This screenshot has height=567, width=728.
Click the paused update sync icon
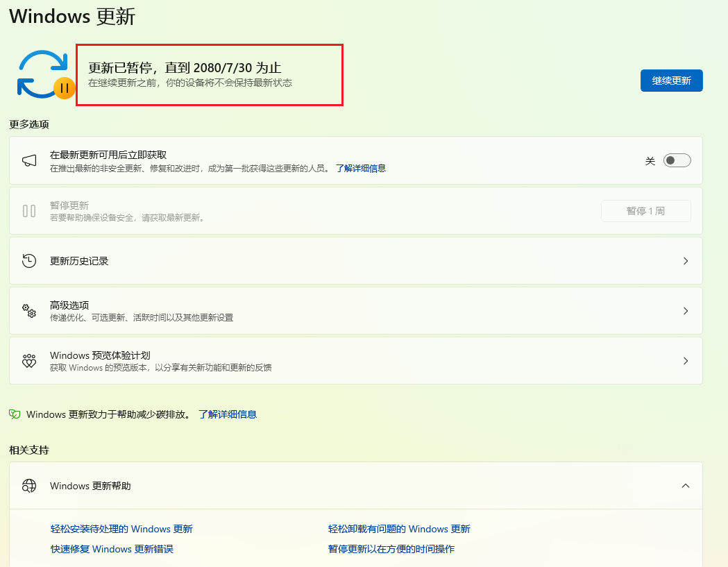[x=46, y=74]
